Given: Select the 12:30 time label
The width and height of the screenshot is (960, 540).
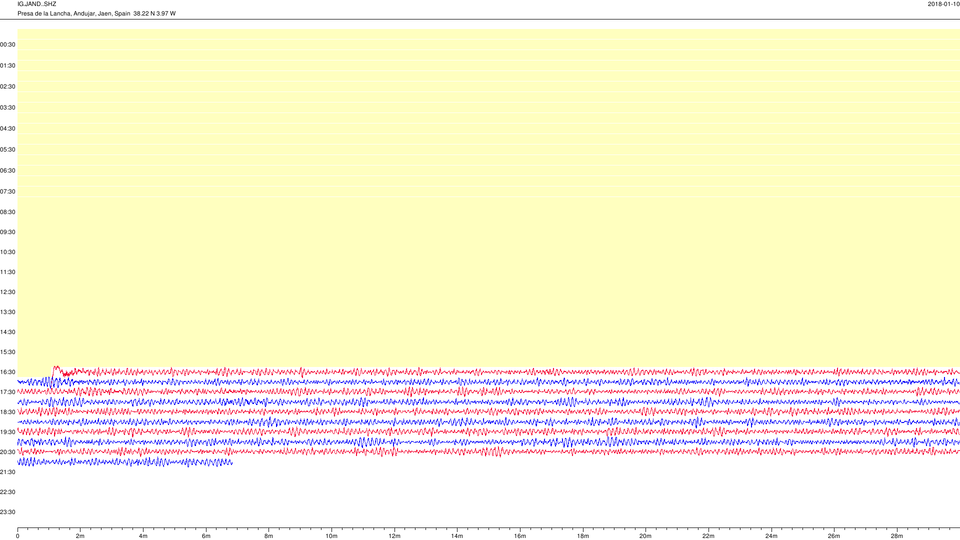Looking at the screenshot, I should (7, 292).
